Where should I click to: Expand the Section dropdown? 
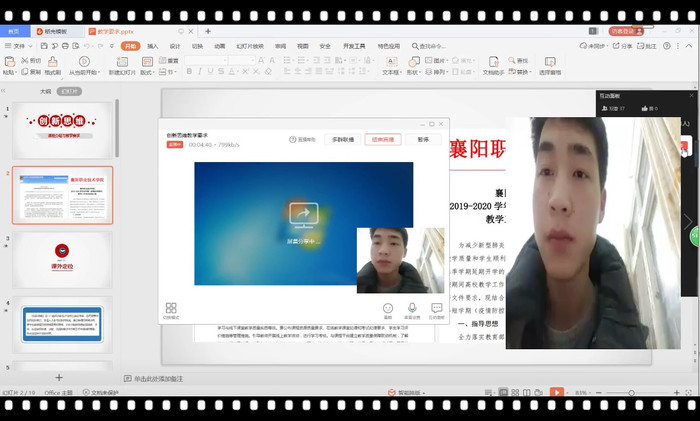[x=168, y=72]
